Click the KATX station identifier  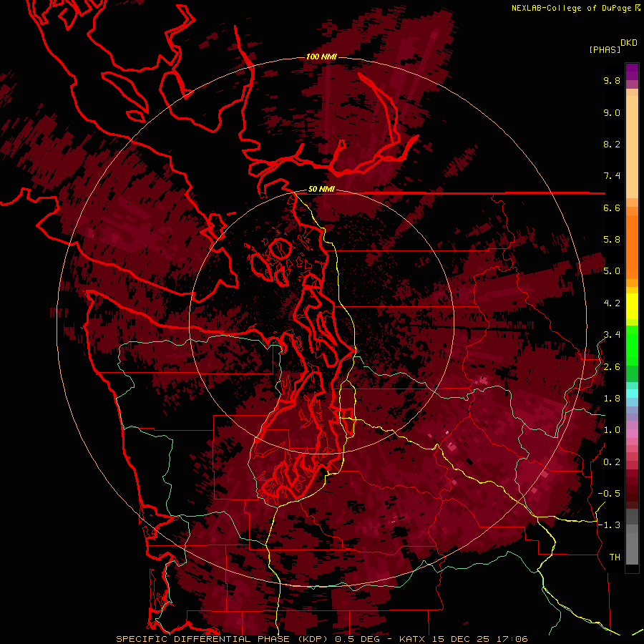412,639
